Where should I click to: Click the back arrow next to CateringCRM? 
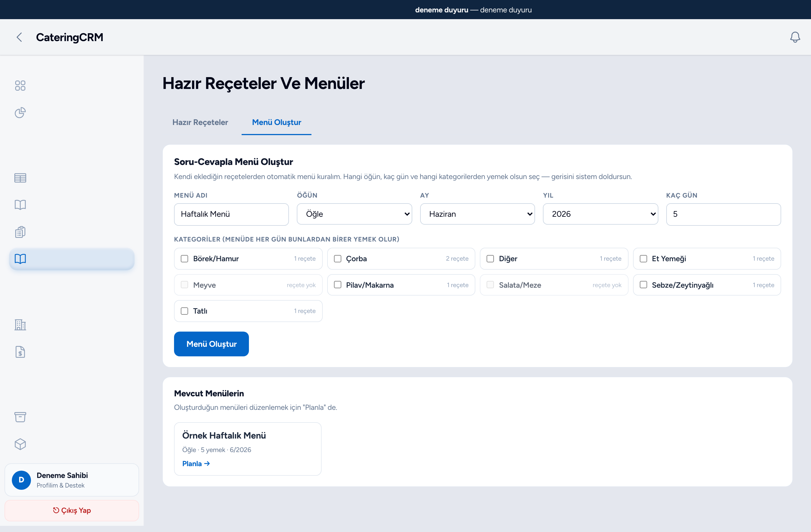[19, 37]
